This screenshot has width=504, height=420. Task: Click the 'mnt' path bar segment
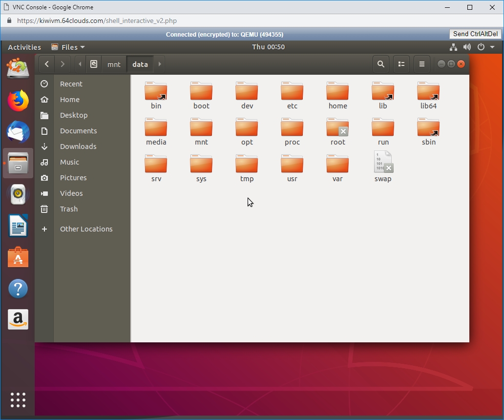click(114, 64)
